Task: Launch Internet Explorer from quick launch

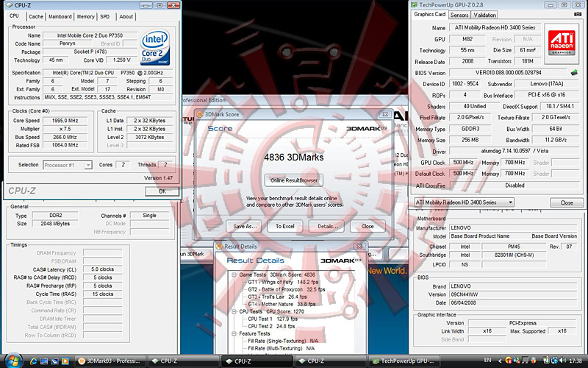Action: 33,361
